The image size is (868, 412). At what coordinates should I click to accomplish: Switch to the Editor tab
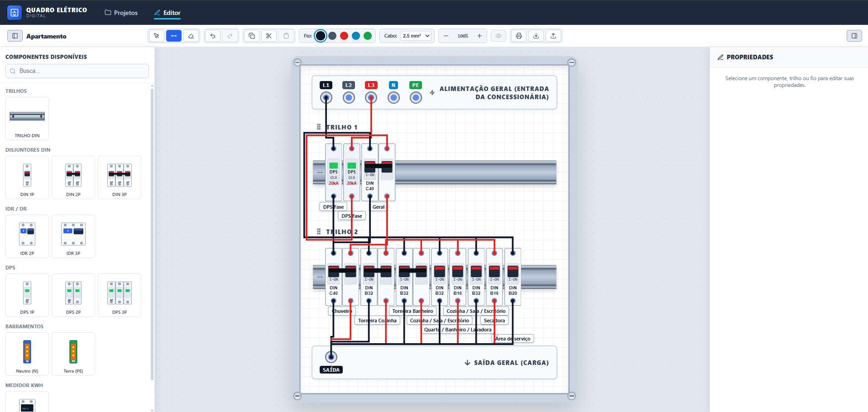click(168, 13)
